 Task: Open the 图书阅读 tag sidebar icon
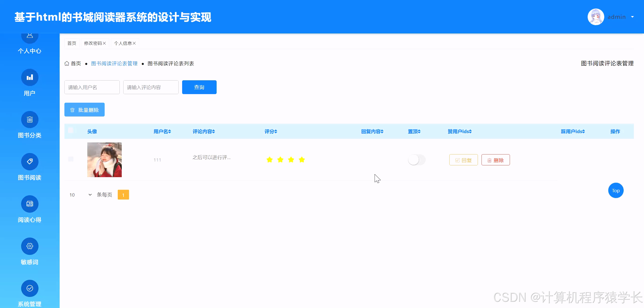pos(30,162)
